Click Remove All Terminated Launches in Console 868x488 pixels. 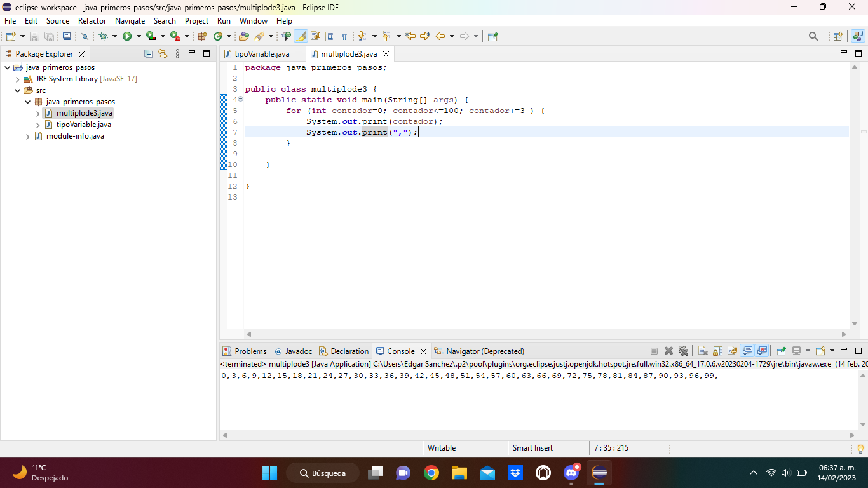click(683, 351)
